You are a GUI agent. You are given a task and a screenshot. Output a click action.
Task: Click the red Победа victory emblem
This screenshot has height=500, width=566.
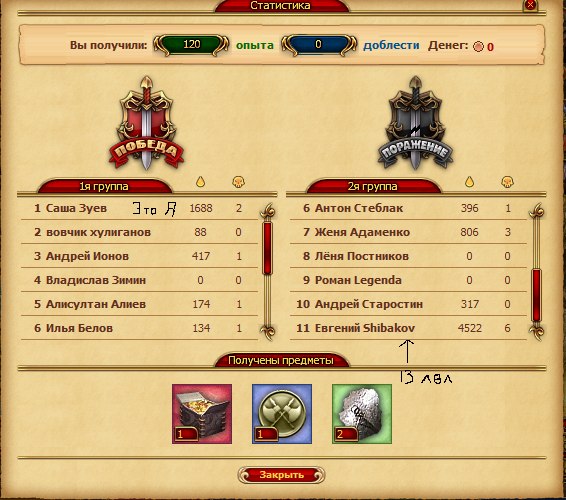click(146, 123)
